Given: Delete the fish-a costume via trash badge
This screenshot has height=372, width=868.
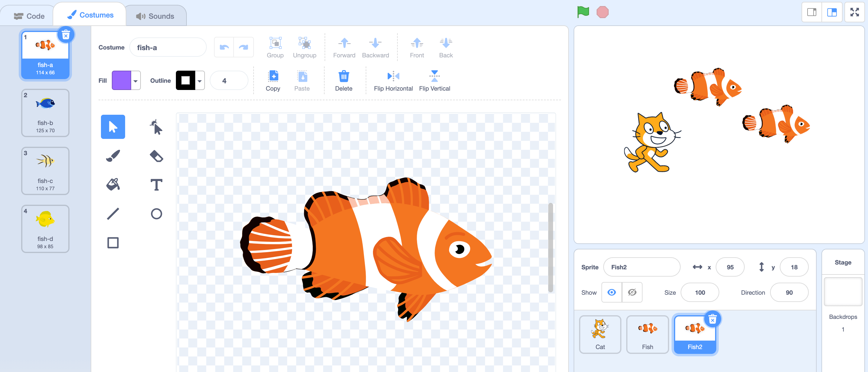Looking at the screenshot, I should pos(66,34).
